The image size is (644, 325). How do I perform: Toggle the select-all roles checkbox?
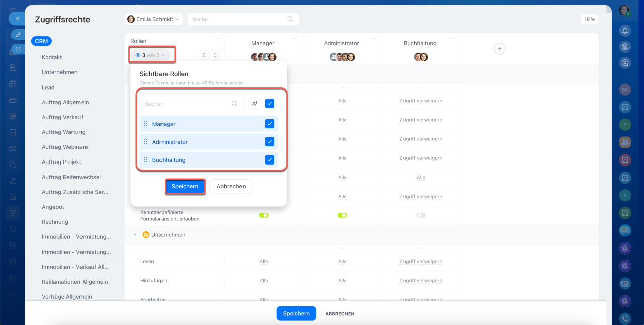point(270,104)
